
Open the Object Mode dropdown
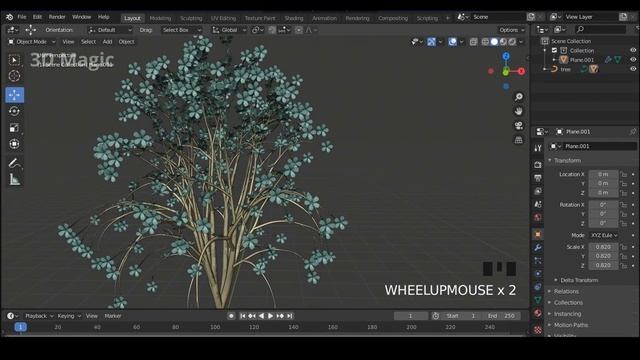click(x=31, y=42)
